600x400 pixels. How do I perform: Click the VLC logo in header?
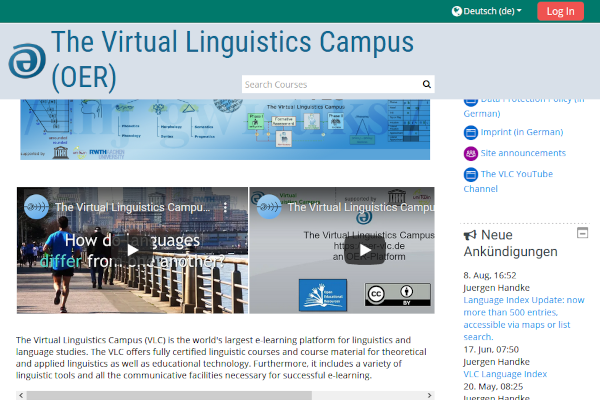tap(27, 61)
